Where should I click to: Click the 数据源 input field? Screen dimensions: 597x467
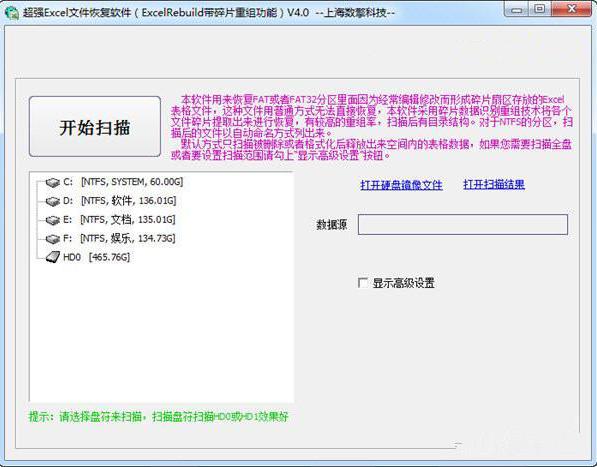[x=463, y=225]
